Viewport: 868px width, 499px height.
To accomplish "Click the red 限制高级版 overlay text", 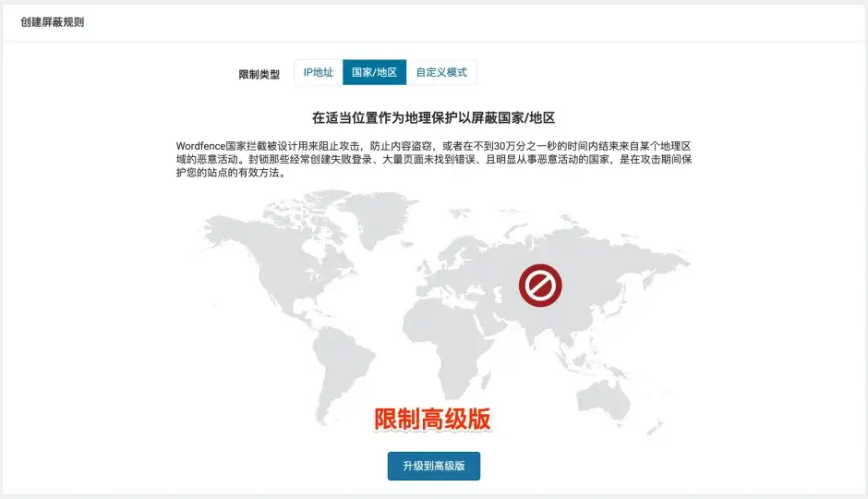I will 431,420.
